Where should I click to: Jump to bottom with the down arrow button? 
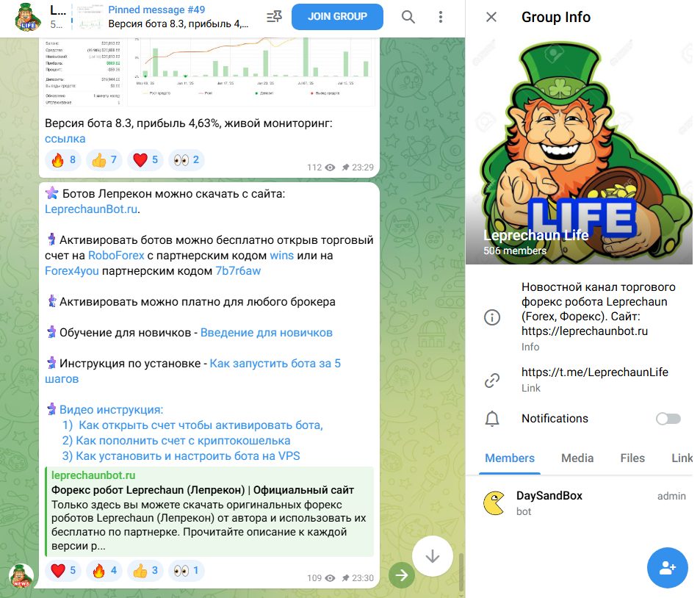(x=432, y=556)
